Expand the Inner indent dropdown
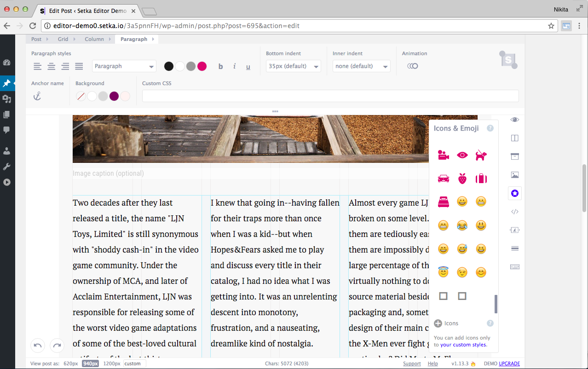This screenshot has height=369, width=588. click(x=361, y=66)
